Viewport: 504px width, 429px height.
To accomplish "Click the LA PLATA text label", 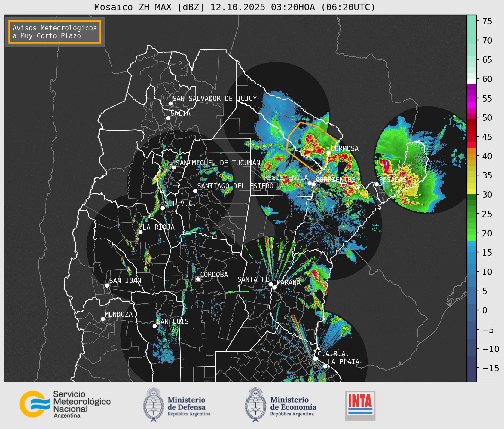I will pyautogui.click(x=343, y=362).
